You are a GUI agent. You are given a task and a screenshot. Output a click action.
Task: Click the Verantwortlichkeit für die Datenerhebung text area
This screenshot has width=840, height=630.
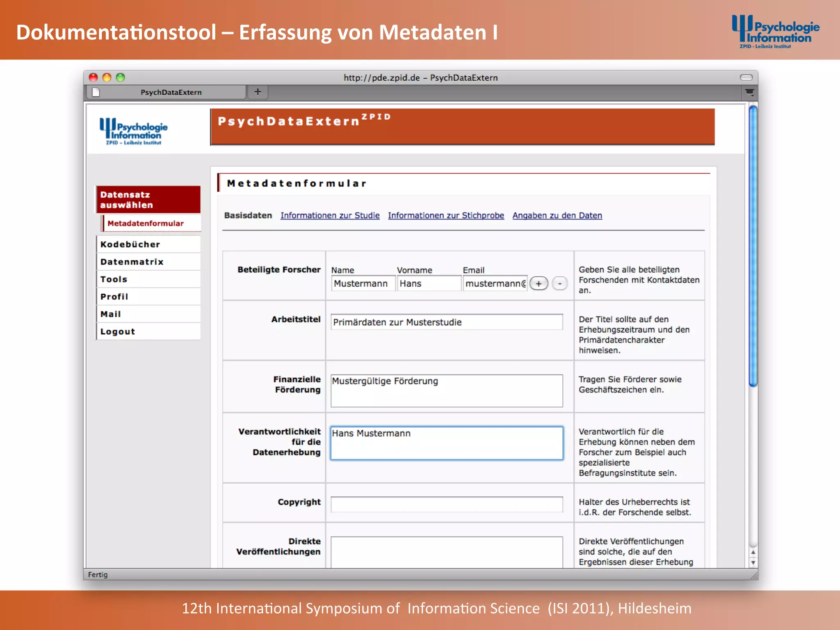point(447,443)
